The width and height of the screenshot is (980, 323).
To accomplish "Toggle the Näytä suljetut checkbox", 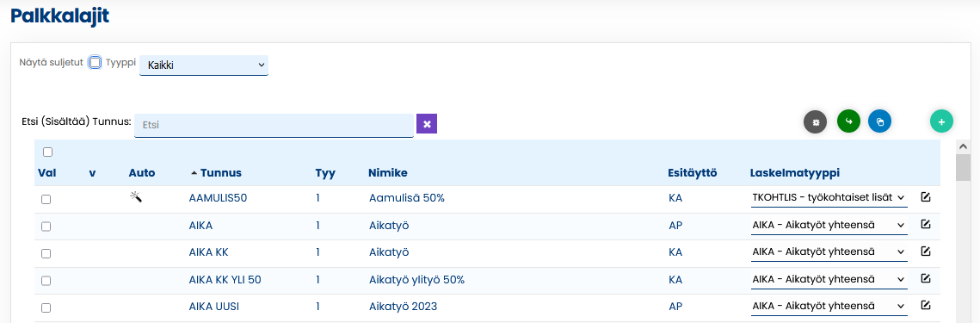I will point(95,63).
